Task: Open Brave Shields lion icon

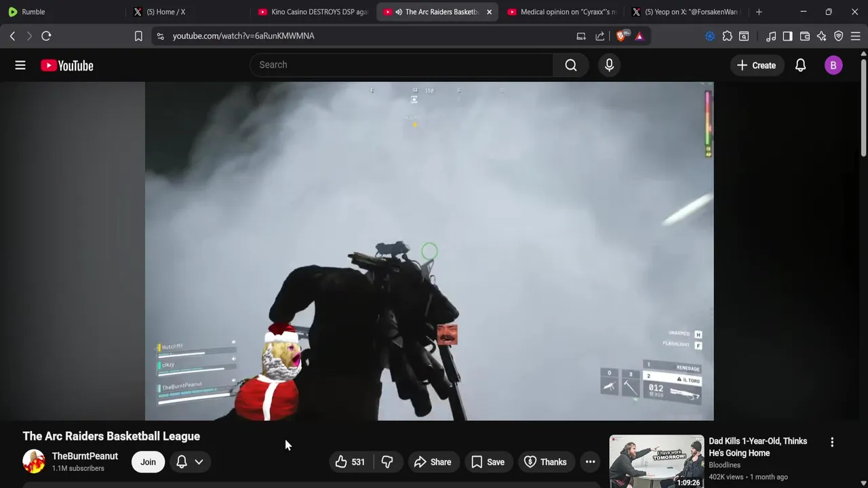Action: [x=622, y=36]
